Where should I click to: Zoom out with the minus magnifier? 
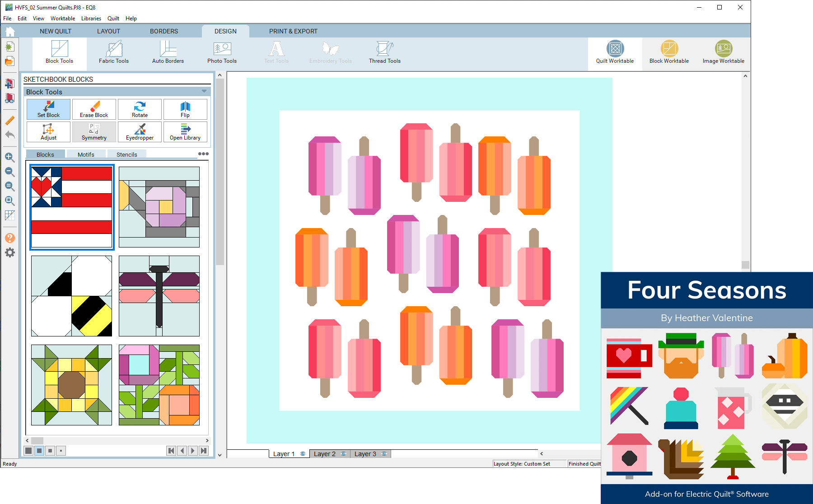coord(9,172)
